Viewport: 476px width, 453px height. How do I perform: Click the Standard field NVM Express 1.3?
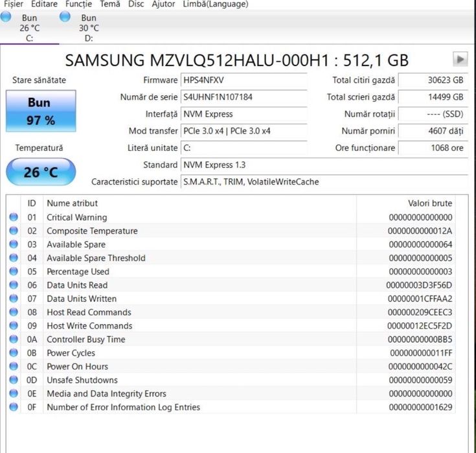[x=324, y=165]
